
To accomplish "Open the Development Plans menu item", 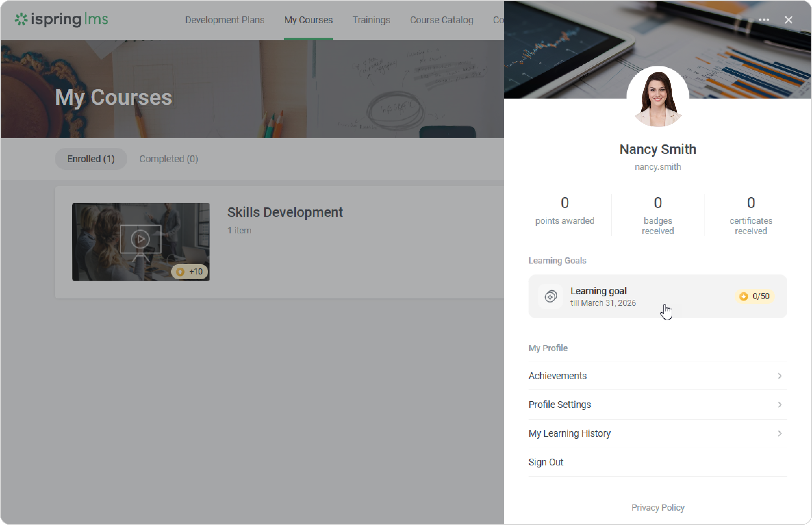I will click(225, 20).
